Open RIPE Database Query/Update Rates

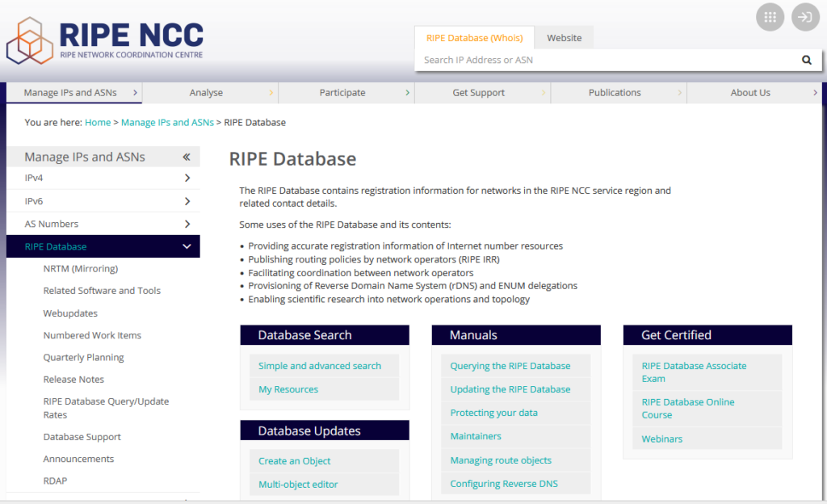click(x=106, y=408)
